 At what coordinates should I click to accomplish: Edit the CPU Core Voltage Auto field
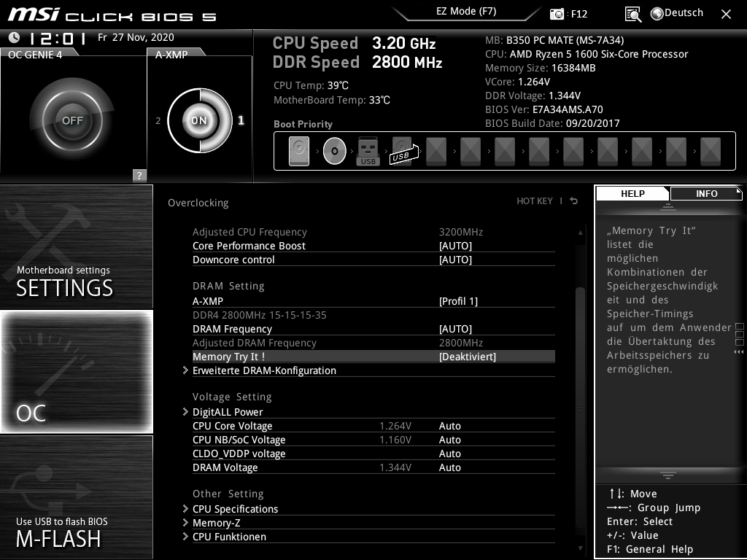tap(449, 426)
